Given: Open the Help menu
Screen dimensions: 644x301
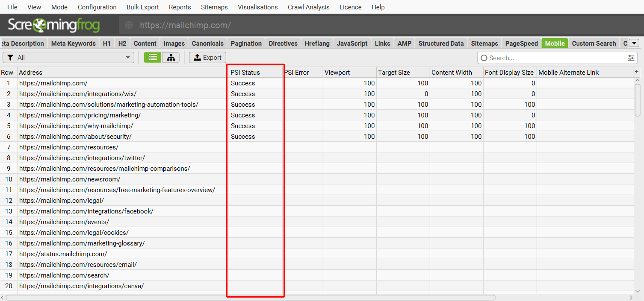Looking at the screenshot, I should coord(378,7).
